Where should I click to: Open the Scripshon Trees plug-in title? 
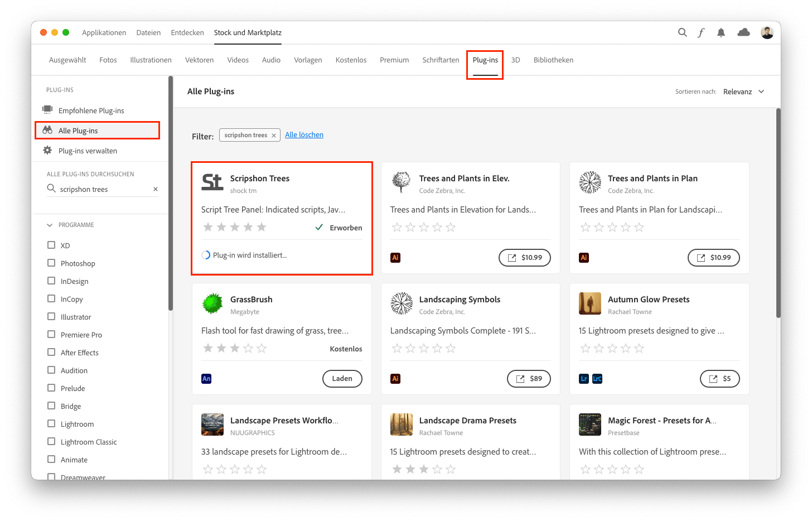click(x=260, y=179)
